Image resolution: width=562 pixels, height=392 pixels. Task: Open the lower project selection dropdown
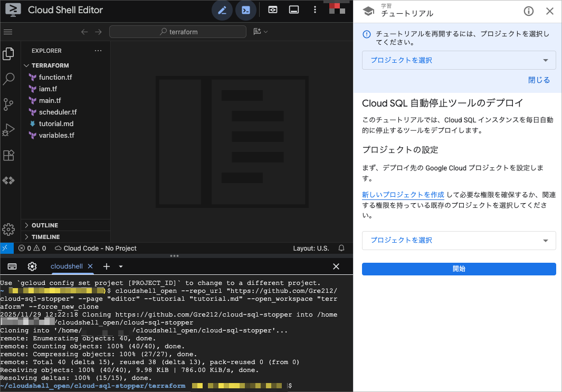point(459,240)
